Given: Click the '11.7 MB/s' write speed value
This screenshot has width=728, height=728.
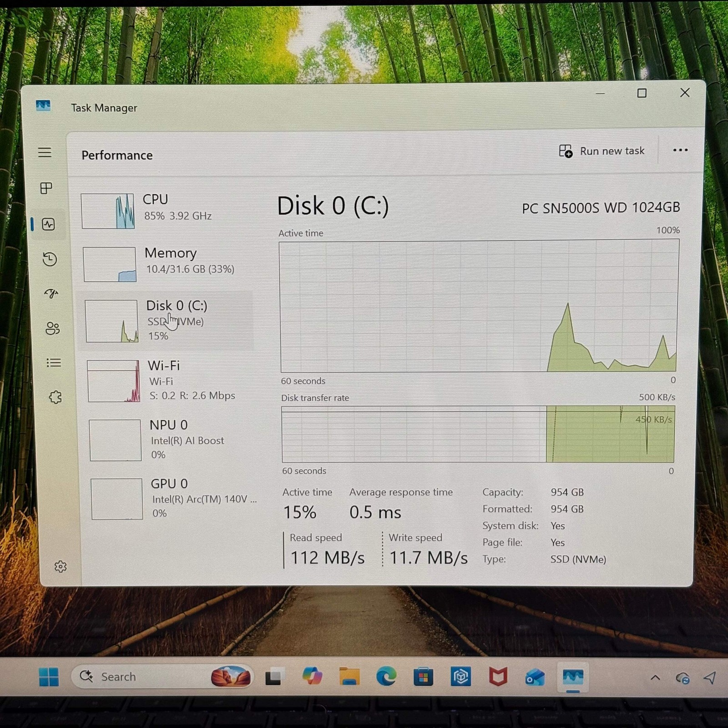Looking at the screenshot, I should 428,558.
